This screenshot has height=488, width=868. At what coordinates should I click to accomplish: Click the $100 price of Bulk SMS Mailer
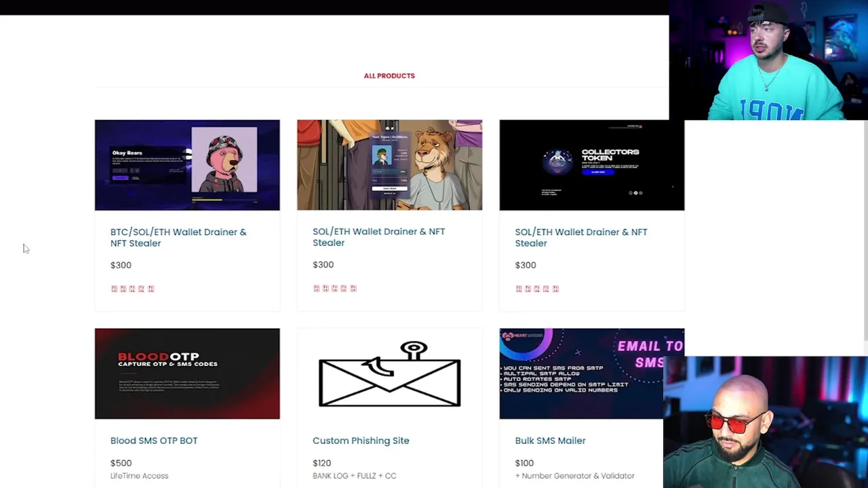(x=524, y=463)
